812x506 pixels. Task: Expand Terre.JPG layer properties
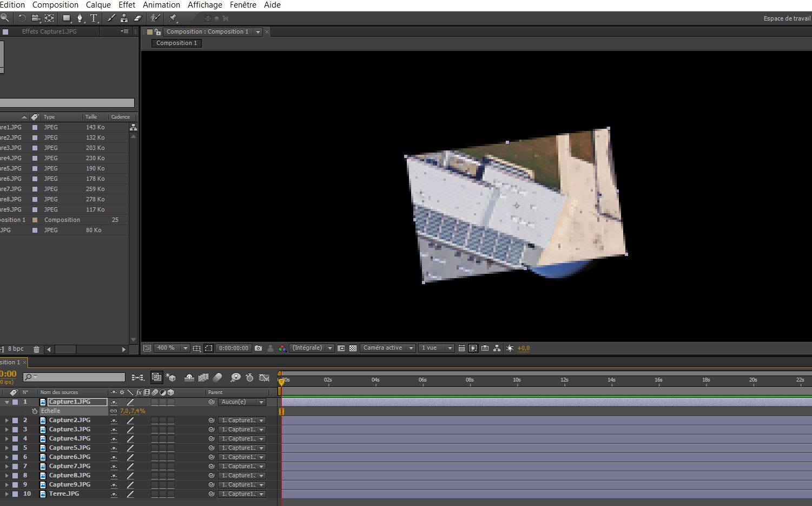click(x=7, y=494)
